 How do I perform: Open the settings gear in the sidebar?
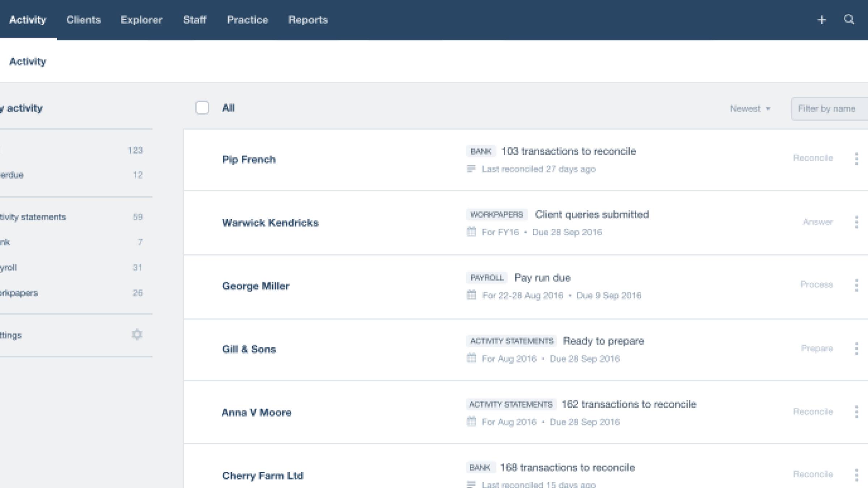click(x=137, y=334)
